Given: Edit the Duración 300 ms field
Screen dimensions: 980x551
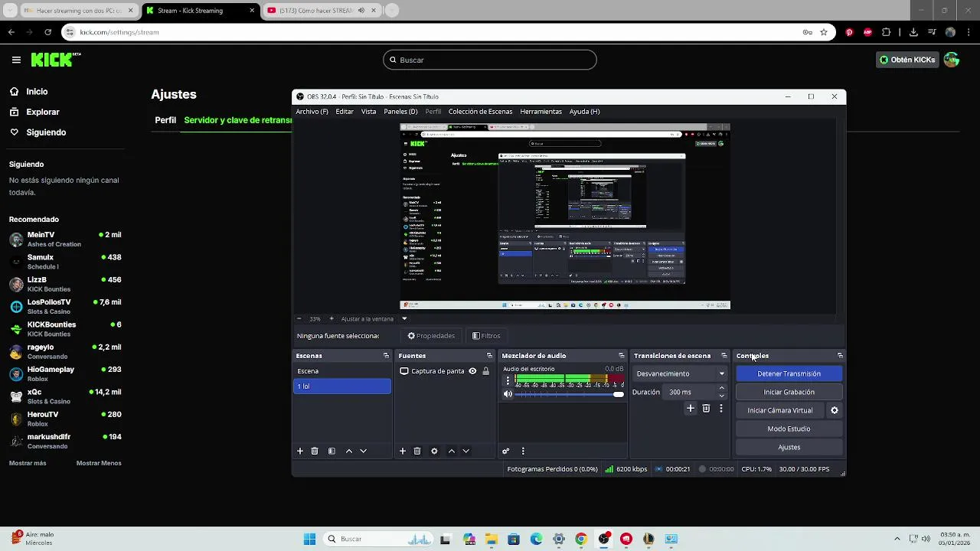Looking at the screenshot, I should click(x=690, y=392).
